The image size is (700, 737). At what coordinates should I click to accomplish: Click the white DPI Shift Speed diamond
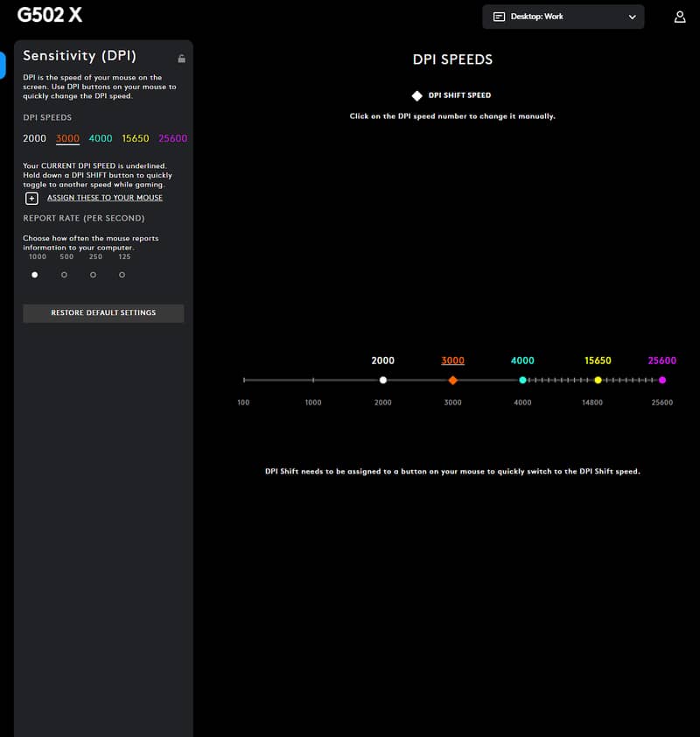416,95
